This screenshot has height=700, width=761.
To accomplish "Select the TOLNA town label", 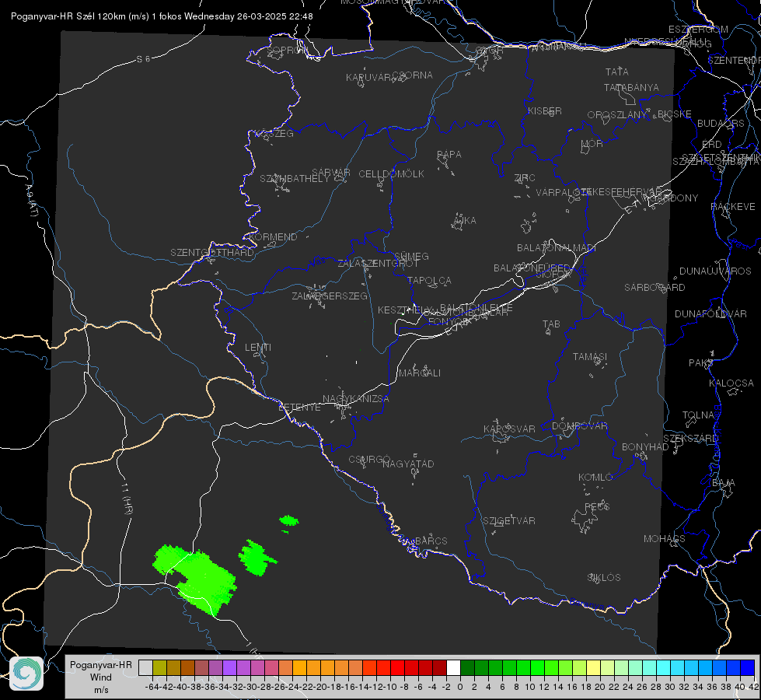I will pos(698,415).
